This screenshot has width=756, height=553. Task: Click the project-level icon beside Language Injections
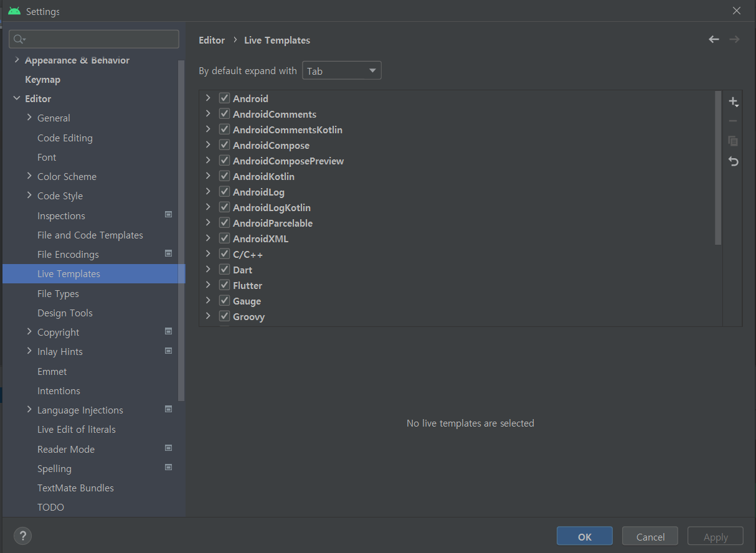point(168,409)
